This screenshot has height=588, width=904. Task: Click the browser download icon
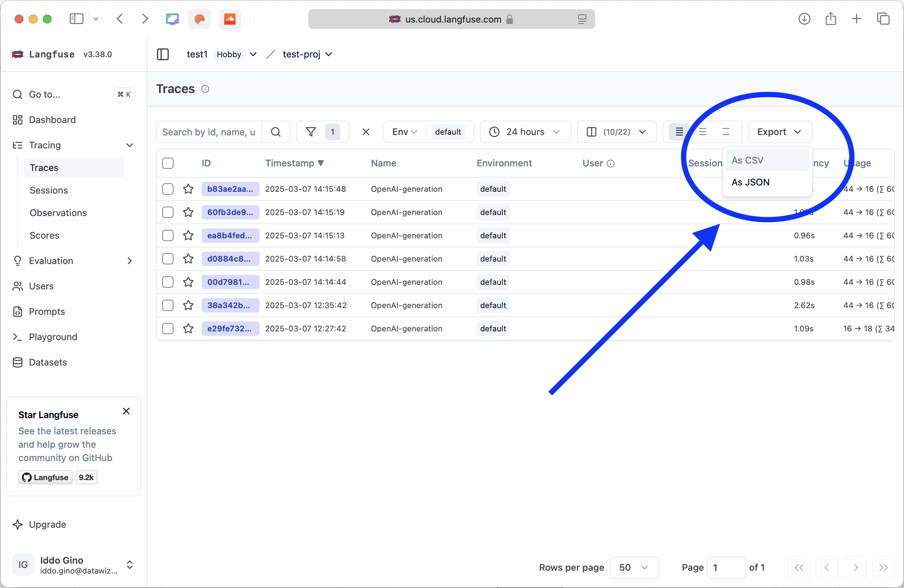pyautogui.click(x=804, y=19)
